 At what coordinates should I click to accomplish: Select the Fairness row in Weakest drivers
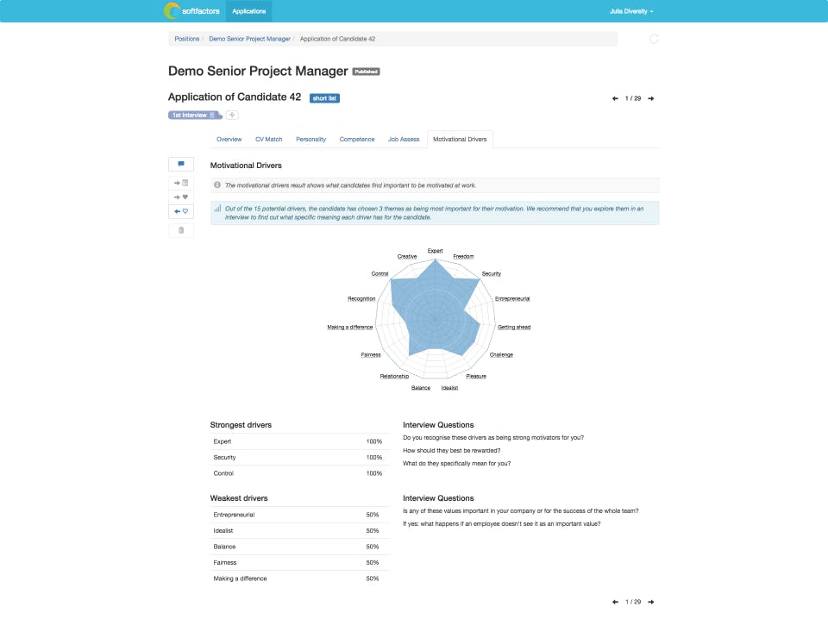coord(299,562)
